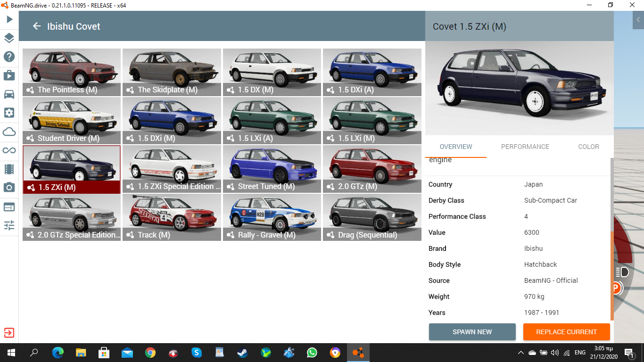Select the highlighted 1.5 ZXi (M) tile

[72, 169]
